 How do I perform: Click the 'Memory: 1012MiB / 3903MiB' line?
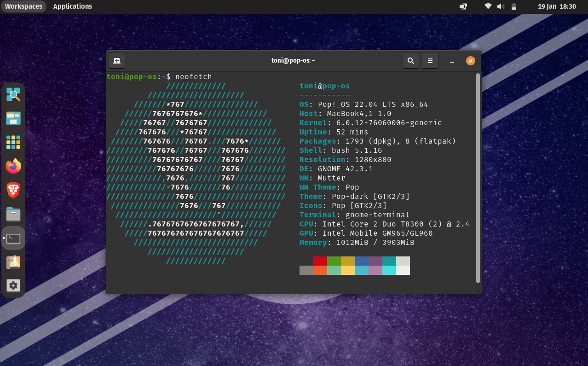[357, 243]
